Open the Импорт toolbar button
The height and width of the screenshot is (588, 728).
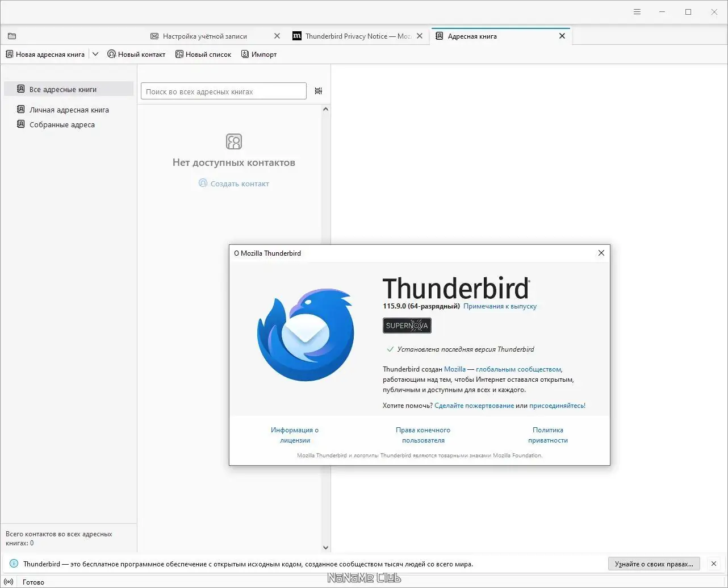click(259, 55)
